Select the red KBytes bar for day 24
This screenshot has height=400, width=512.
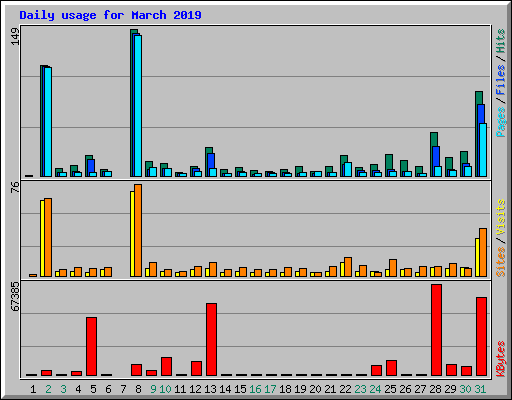click(376, 371)
